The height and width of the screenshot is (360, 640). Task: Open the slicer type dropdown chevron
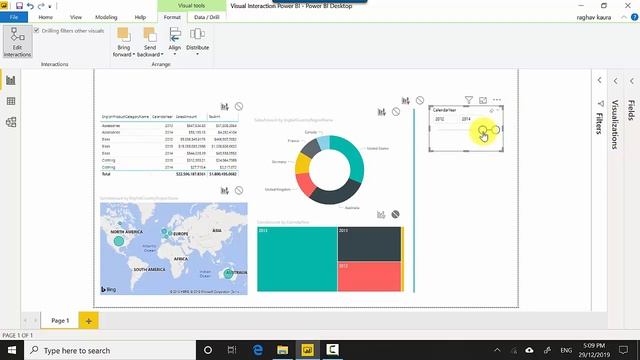coord(498,110)
